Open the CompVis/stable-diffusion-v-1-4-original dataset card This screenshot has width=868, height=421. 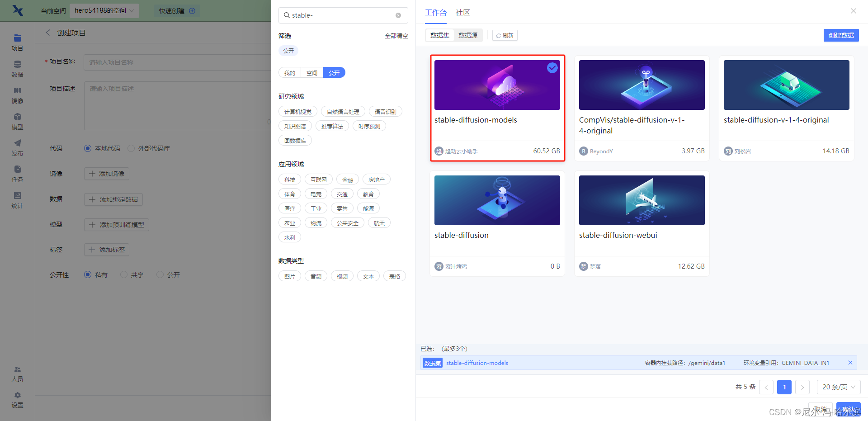[642, 108]
